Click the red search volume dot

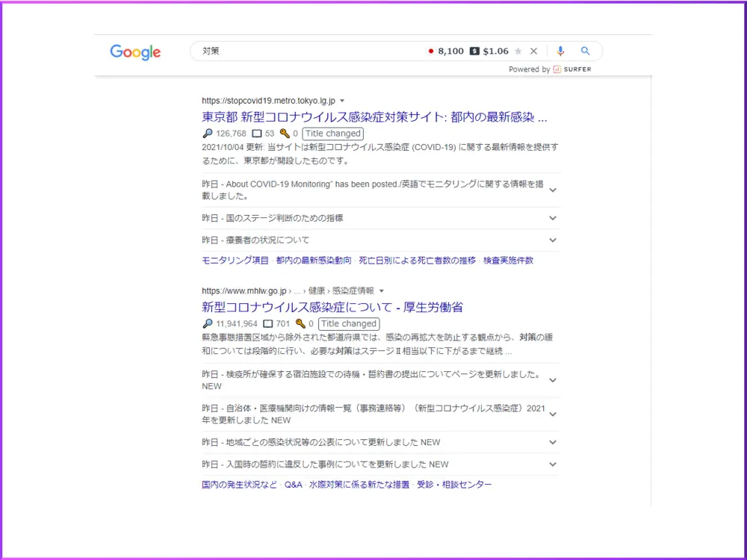click(x=430, y=52)
